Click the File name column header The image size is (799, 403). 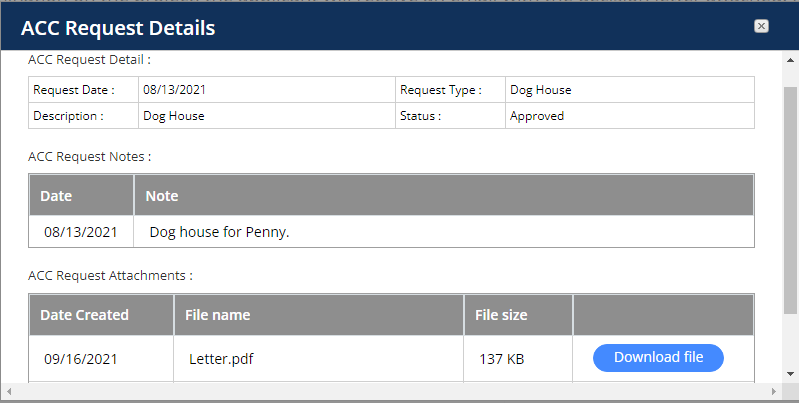pyautogui.click(x=319, y=315)
